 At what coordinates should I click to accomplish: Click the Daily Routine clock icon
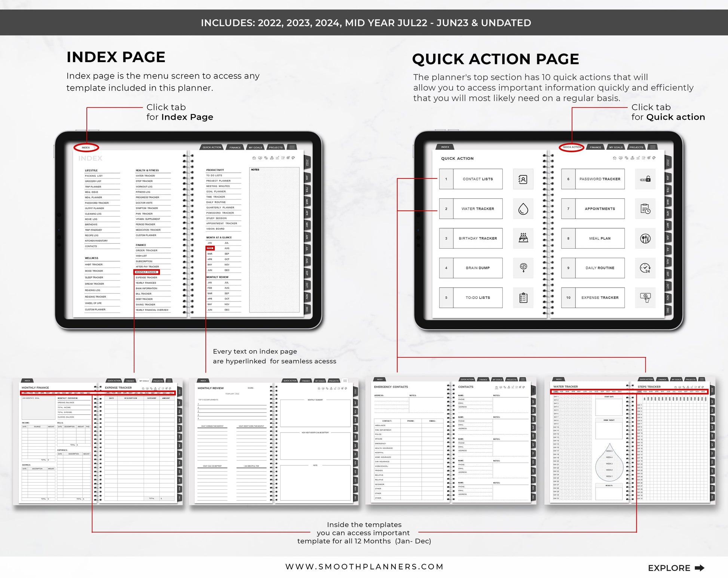click(643, 268)
